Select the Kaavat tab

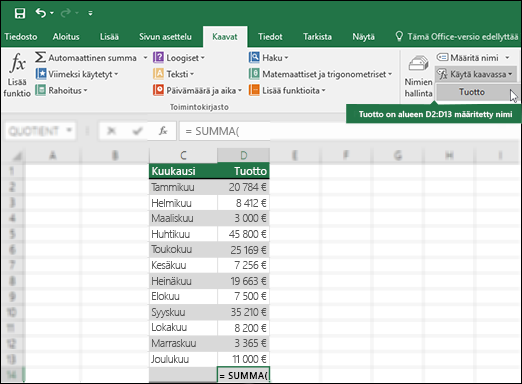[x=225, y=37]
